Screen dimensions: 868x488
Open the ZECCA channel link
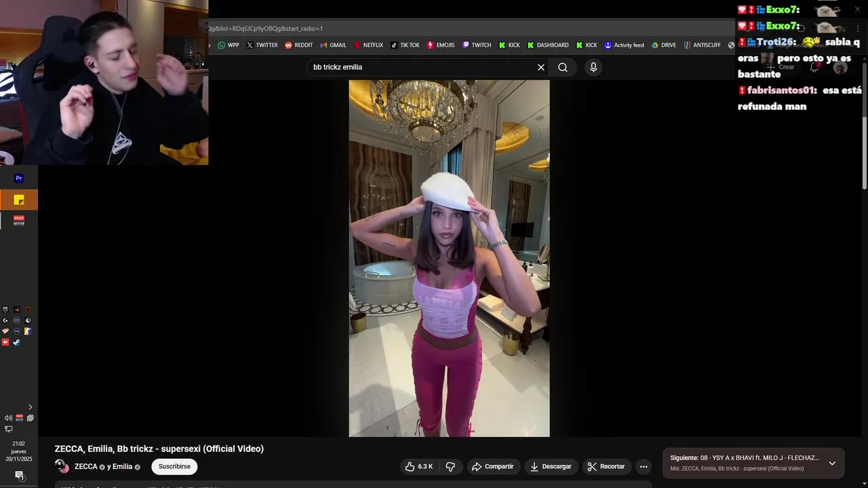tap(85, 466)
